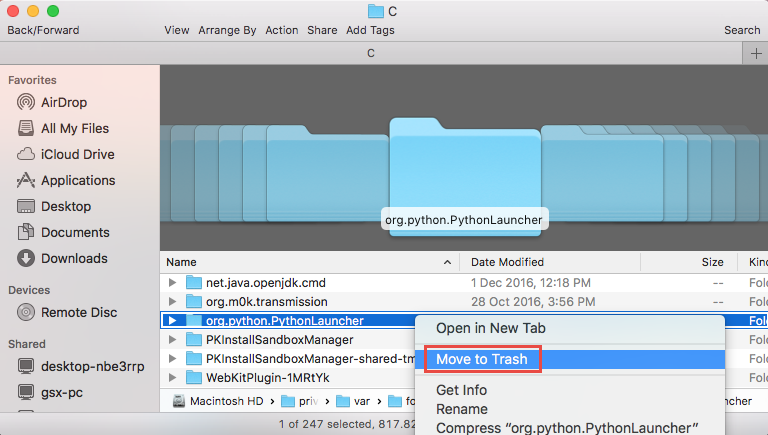Open AirDrop from the sidebar
Screen dimensions: 768x435
pyautogui.click(x=65, y=102)
